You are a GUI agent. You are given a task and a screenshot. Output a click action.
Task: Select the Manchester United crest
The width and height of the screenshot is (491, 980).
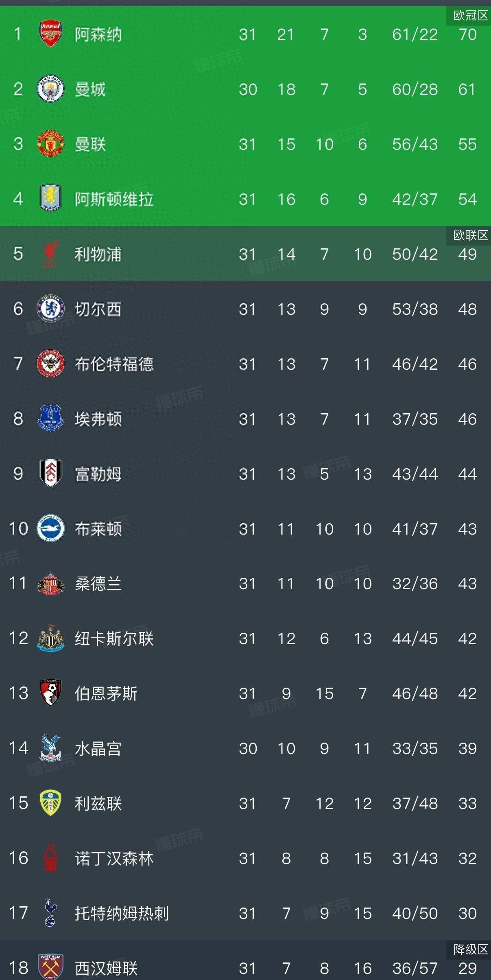[x=50, y=144]
